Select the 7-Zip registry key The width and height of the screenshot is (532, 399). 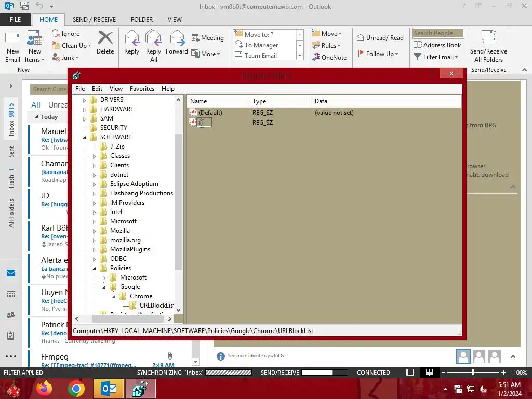coord(117,146)
